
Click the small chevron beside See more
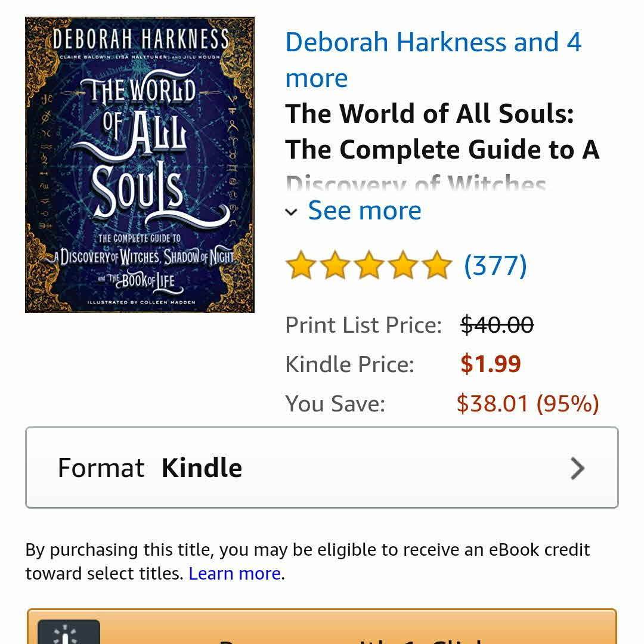coord(291,212)
